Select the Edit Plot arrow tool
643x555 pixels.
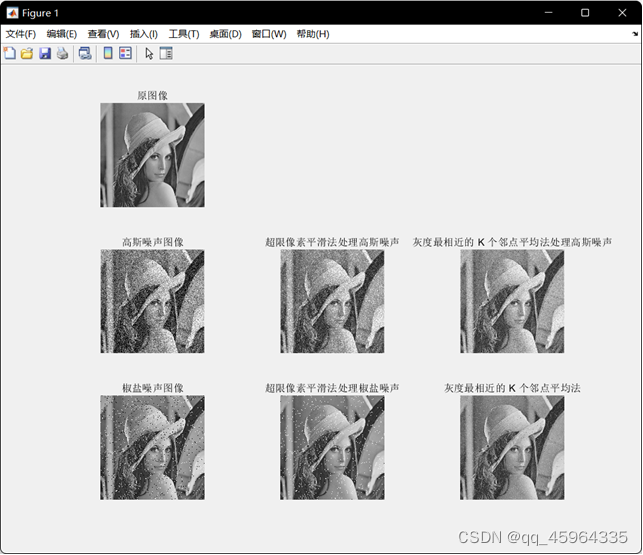tap(149, 54)
